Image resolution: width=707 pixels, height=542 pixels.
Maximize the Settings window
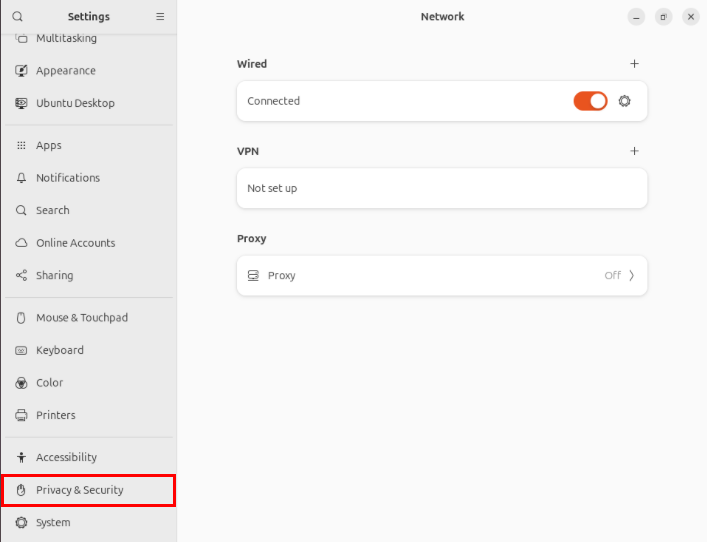663,17
